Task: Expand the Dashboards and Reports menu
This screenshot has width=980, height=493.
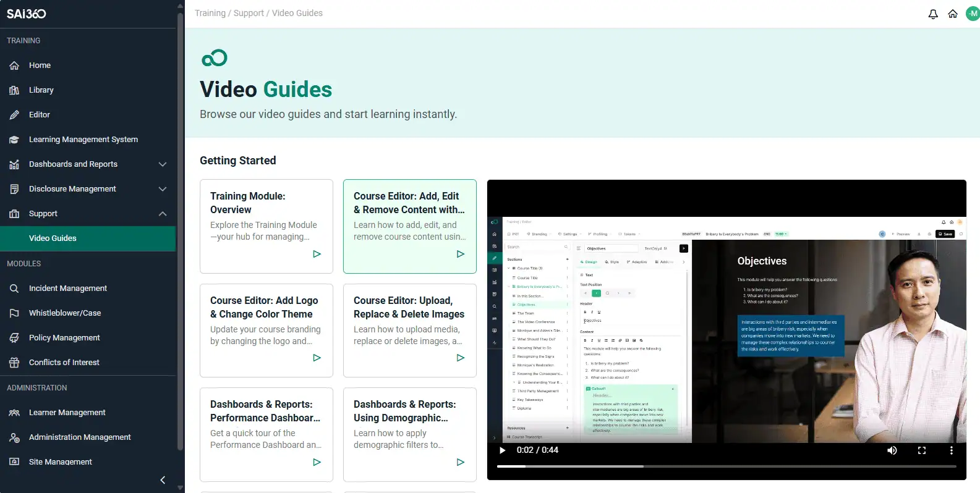Action: (x=163, y=164)
